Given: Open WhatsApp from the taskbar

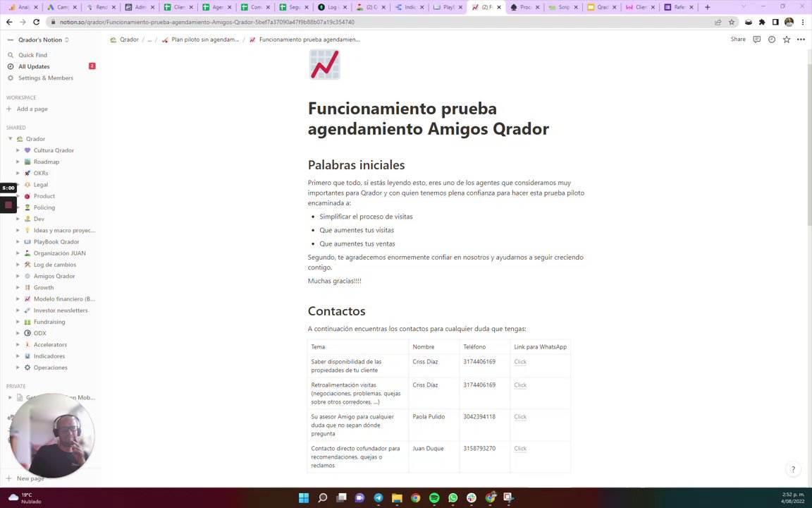Looking at the screenshot, I should point(453,498).
